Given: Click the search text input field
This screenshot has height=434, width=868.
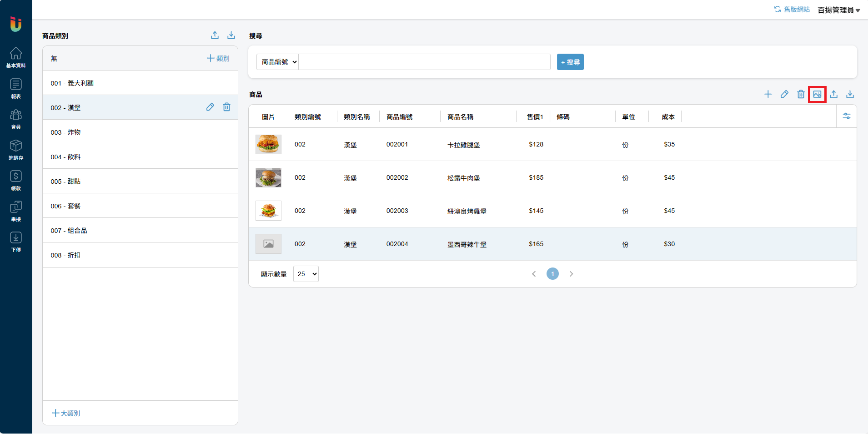Looking at the screenshot, I should tap(424, 62).
